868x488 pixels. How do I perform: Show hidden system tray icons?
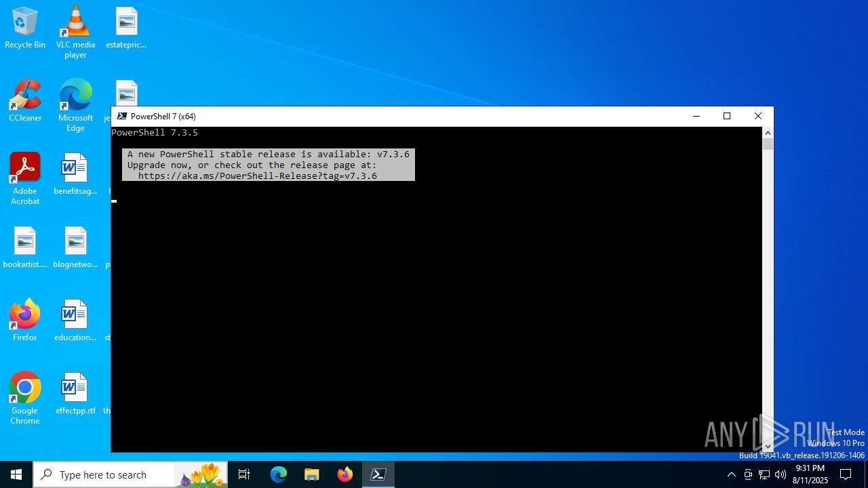tap(731, 474)
